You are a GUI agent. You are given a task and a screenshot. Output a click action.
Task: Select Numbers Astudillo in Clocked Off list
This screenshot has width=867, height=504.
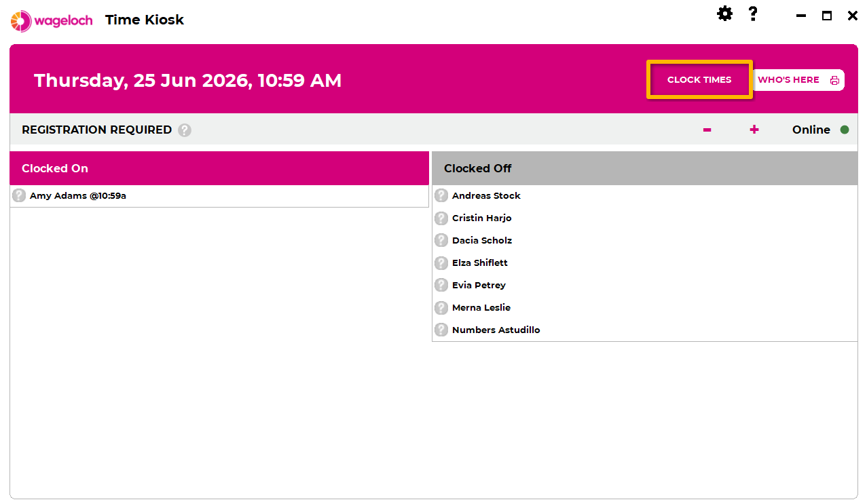pos(645,330)
